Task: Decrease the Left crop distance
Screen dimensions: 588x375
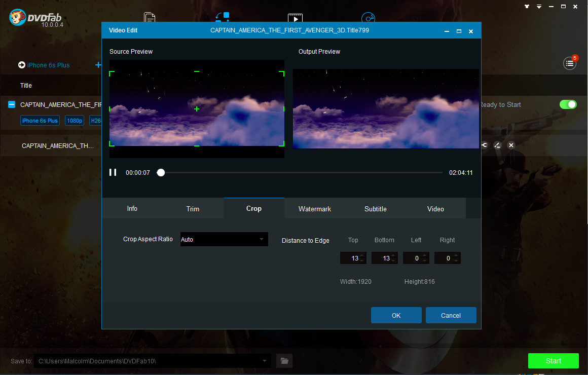Action: 425,260
